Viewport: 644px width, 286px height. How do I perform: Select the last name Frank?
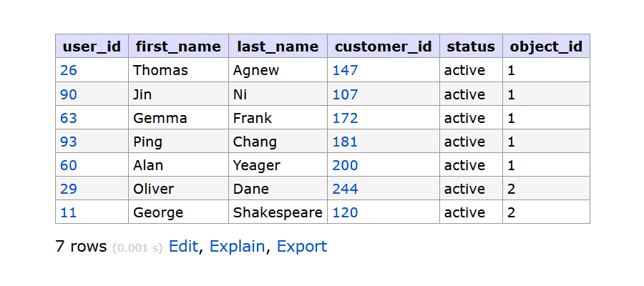pyautogui.click(x=252, y=118)
